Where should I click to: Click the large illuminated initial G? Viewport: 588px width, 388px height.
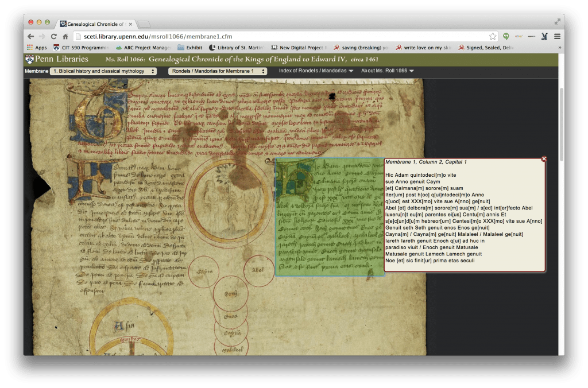(98, 114)
